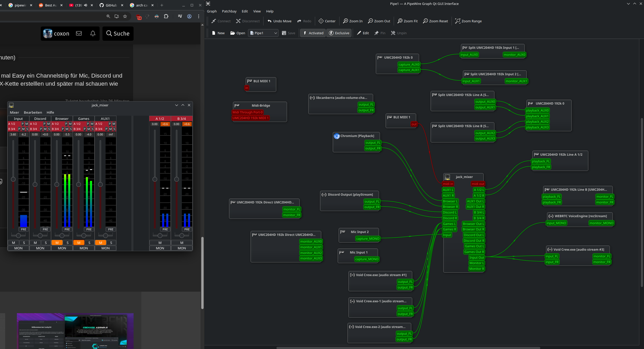Unmute the Browser channel mute button
Screen dimensions: 644x349
57,243
